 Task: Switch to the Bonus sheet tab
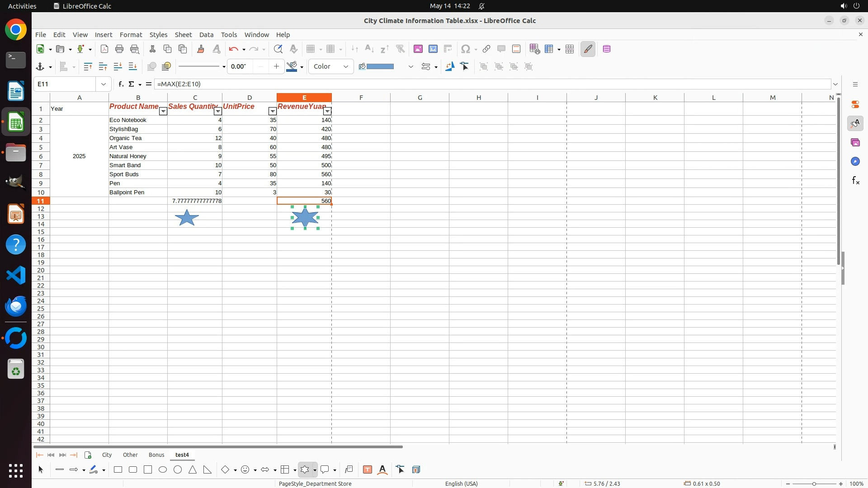[156, 455]
